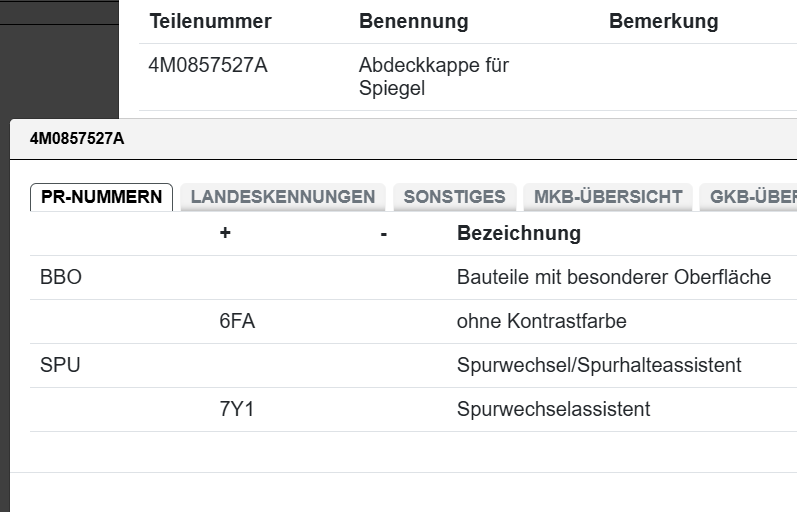Image resolution: width=797 pixels, height=512 pixels.
Task: Click the 7Y1 PR number
Action: [x=236, y=409]
